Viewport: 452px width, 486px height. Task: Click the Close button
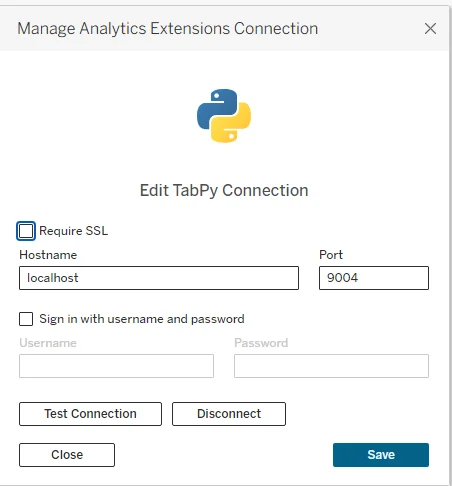coord(67,455)
